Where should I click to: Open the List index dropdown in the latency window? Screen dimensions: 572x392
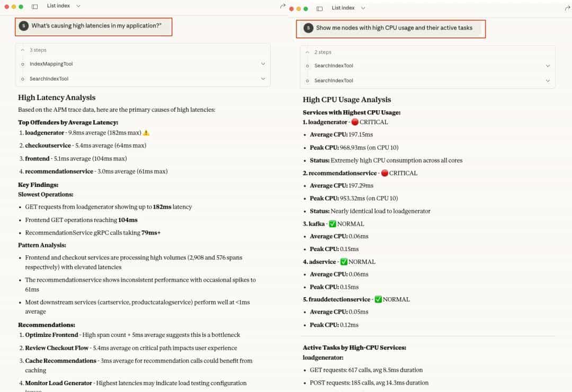[78, 6]
